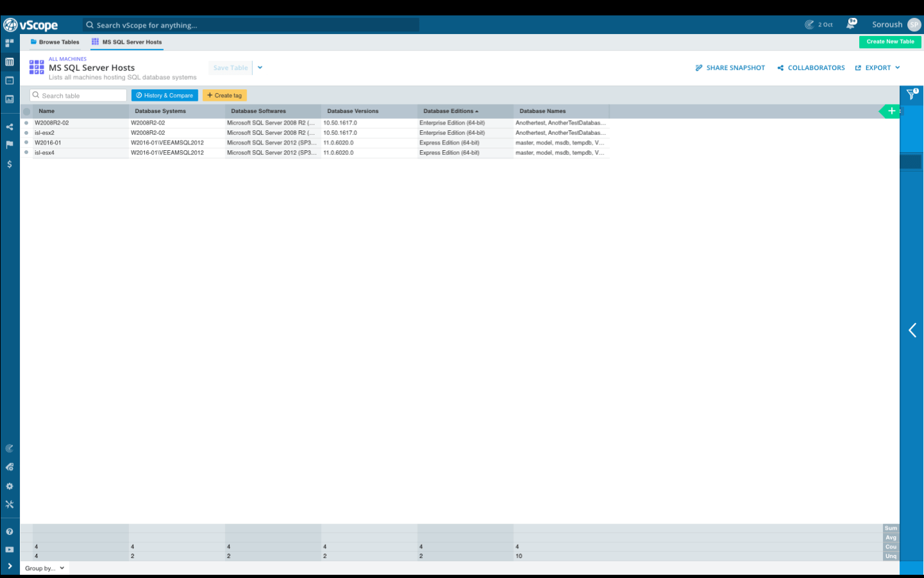Open the video tutorials play icon
The height and width of the screenshot is (578, 924).
coord(10,550)
